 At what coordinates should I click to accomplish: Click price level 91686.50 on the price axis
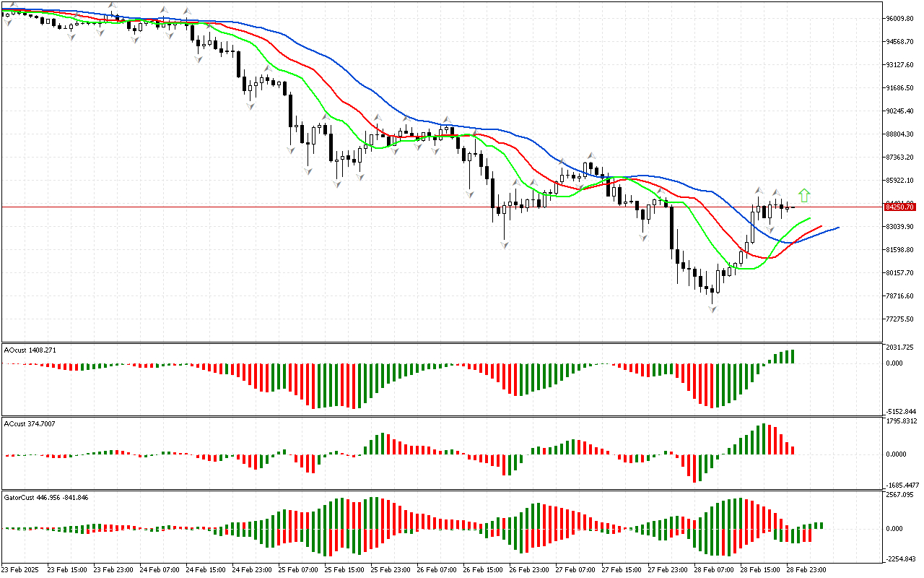pos(899,88)
